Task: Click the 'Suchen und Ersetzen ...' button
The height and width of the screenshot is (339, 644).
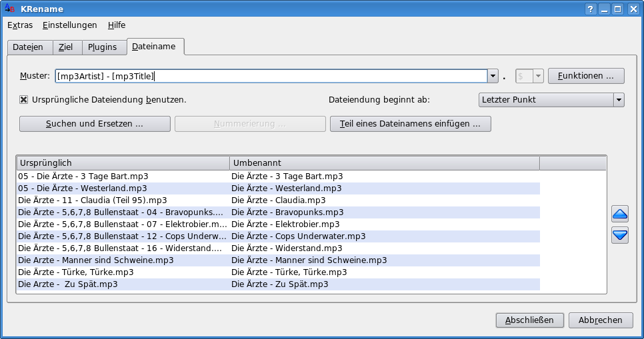Action: pos(94,124)
